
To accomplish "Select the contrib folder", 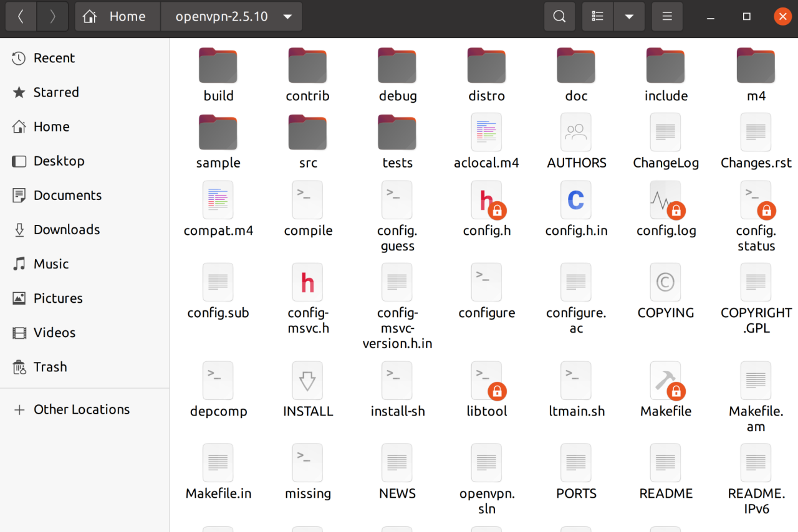I will pos(307,75).
